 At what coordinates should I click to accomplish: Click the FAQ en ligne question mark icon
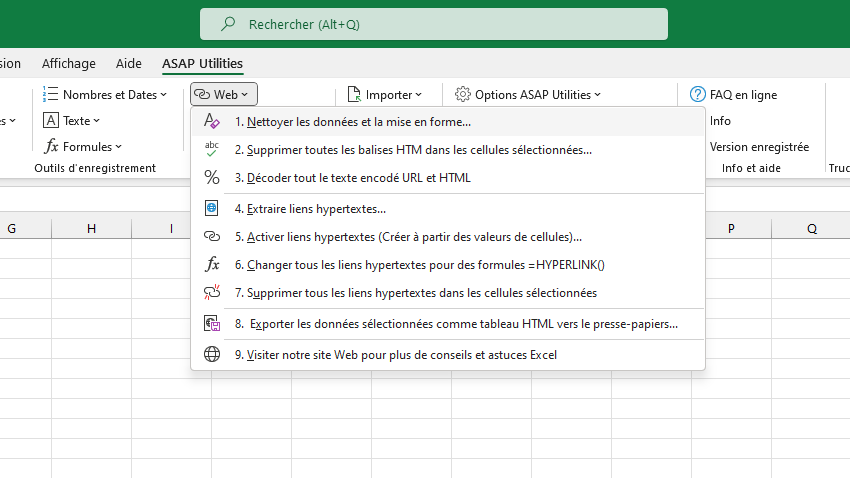[x=698, y=94]
